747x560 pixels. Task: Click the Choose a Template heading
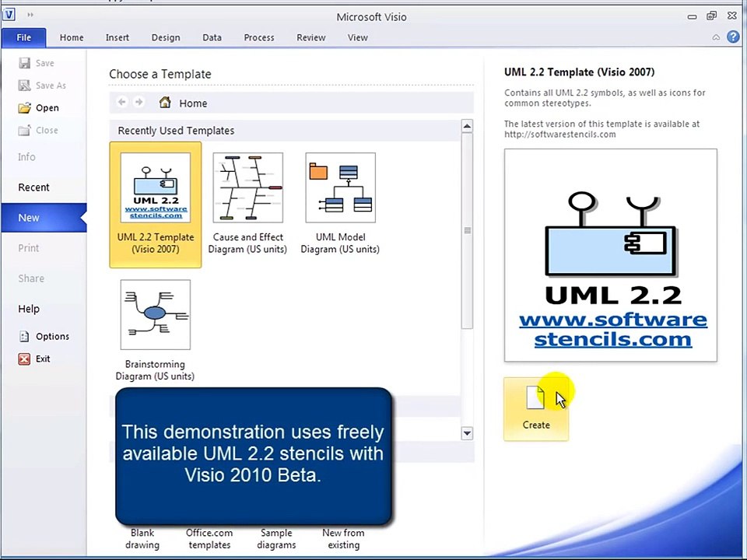(x=160, y=75)
